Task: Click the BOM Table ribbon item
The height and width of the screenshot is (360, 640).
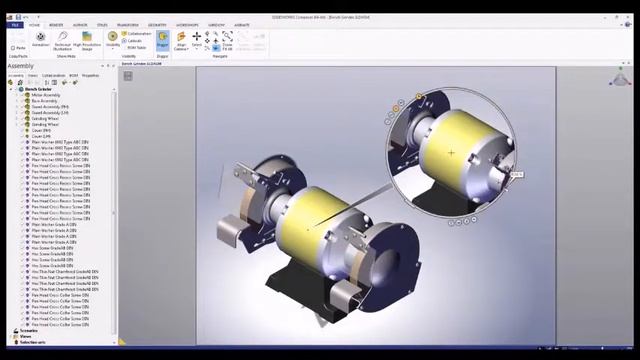Action: 137,48
